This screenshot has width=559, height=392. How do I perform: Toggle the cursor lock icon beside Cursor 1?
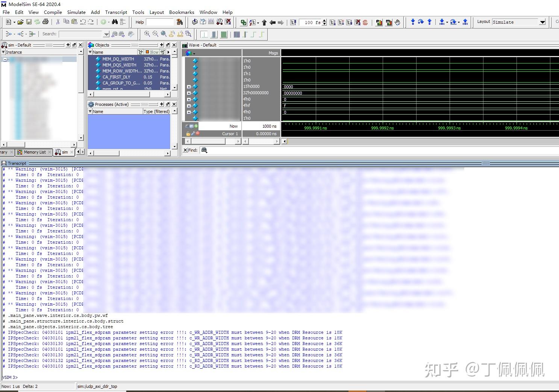[x=188, y=134]
